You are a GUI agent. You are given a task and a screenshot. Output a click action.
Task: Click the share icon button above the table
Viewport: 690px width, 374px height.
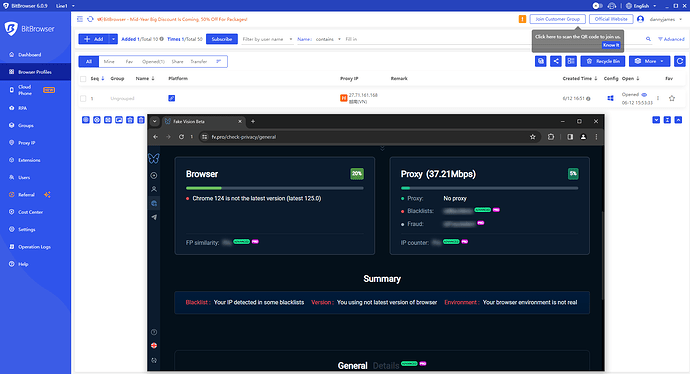[x=556, y=61]
